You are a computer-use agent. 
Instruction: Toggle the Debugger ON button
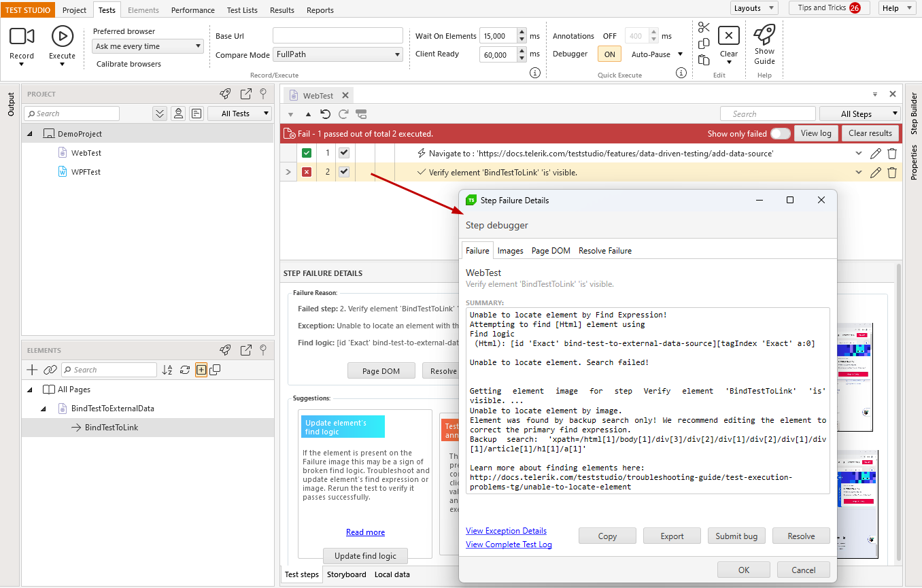pyautogui.click(x=610, y=54)
